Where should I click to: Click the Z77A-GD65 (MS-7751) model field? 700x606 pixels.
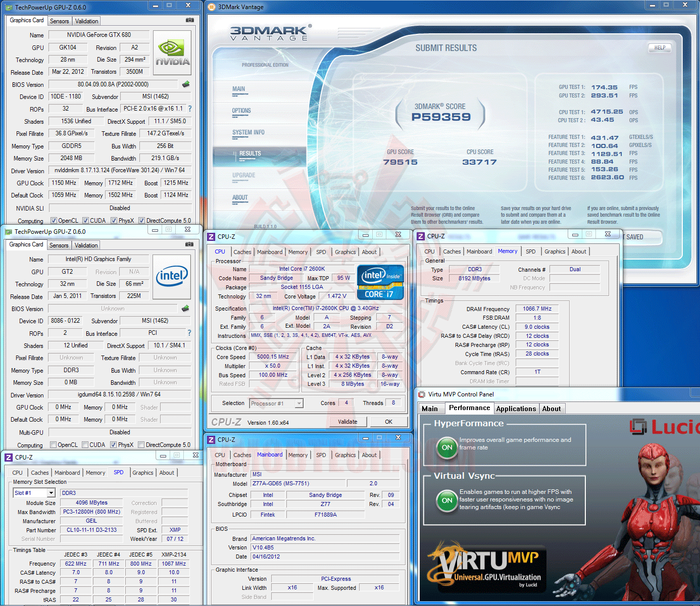click(x=298, y=483)
